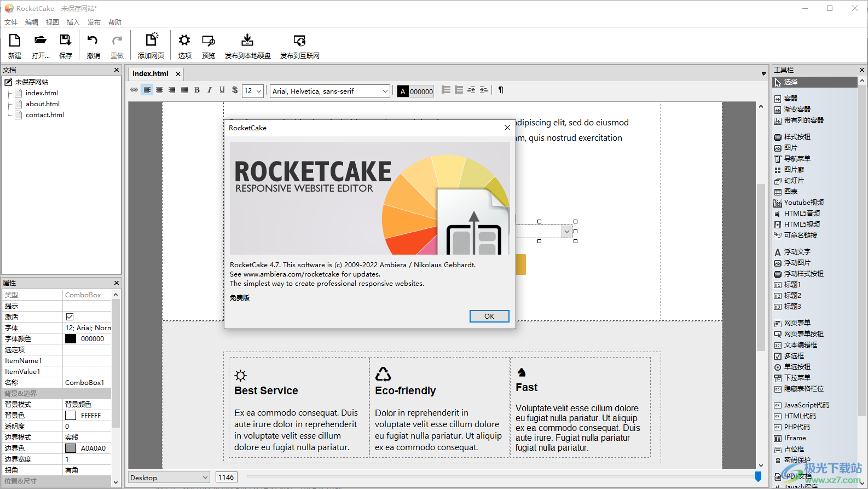The width and height of the screenshot is (868, 489).
Task: Save the project with 保存 icon
Action: click(x=66, y=46)
